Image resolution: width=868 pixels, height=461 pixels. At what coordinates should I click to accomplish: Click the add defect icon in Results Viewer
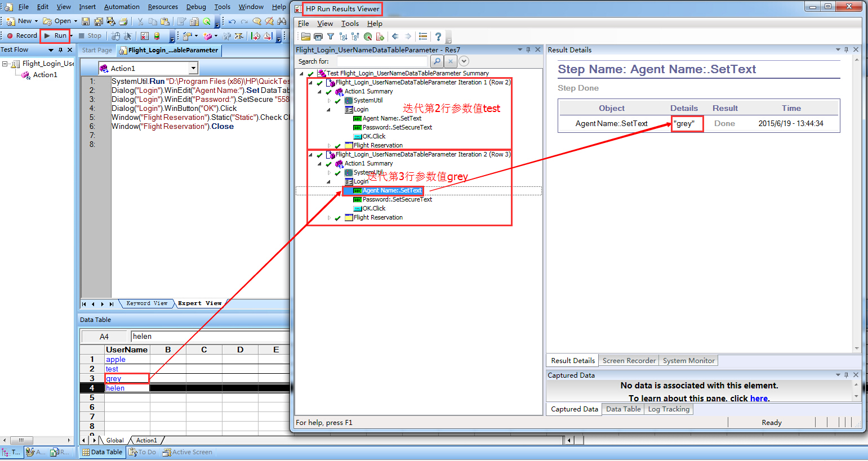(380, 37)
